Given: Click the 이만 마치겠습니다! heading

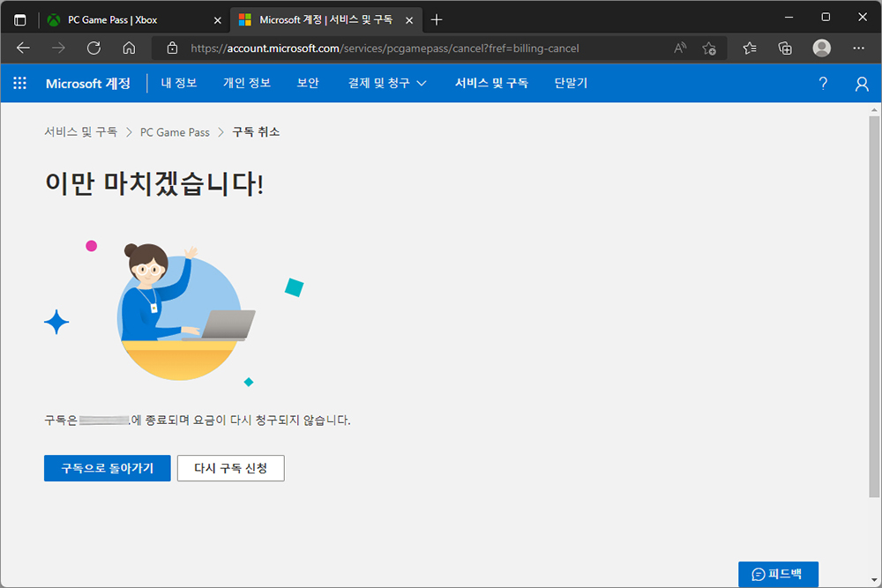Looking at the screenshot, I should (x=154, y=184).
